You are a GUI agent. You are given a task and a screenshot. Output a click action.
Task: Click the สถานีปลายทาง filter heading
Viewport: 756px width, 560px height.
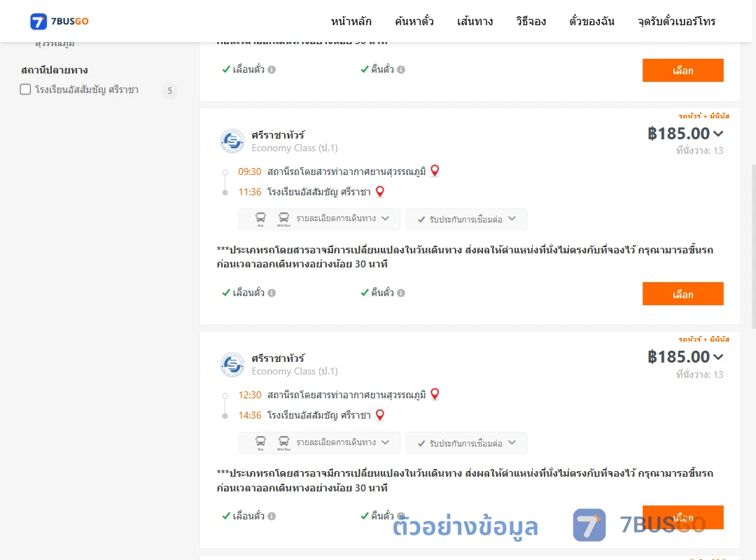pyautogui.click(x=55, y=71)
